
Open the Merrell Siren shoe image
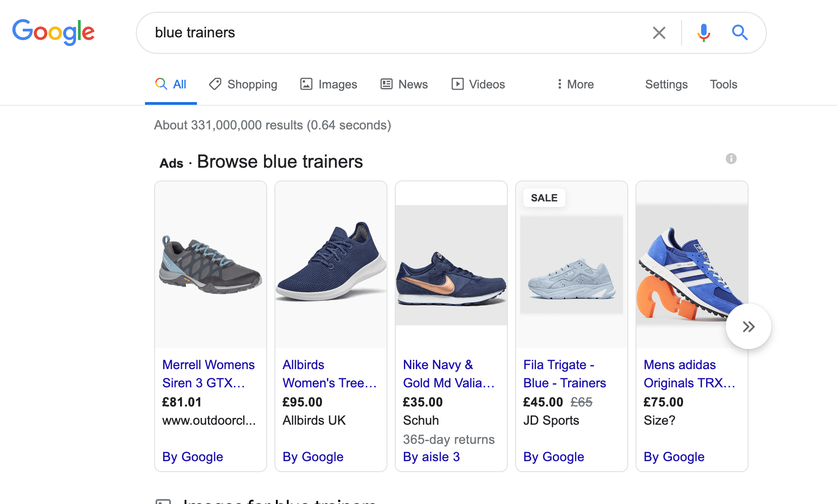(211, 265)
